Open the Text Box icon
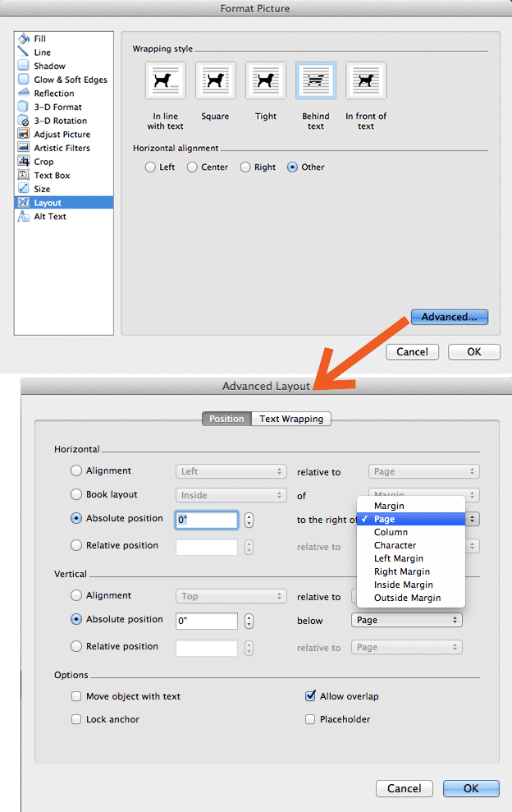This screenshot has height=812, width=512. [23, 175]
